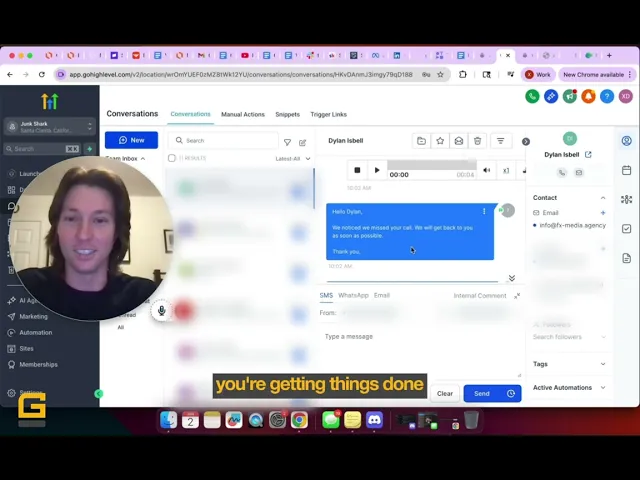Collapse the Team Inbox section
Viewport: 640px width, 480px height.
(x=142, y=158)
